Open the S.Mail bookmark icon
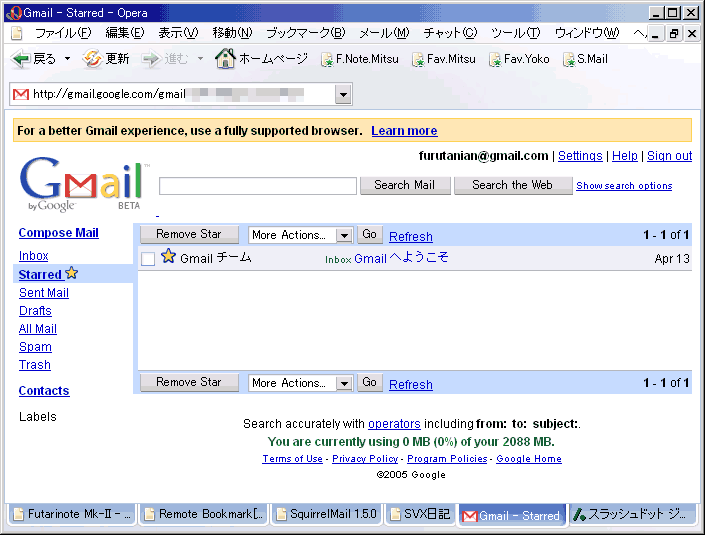This screenshot has width=705, height=535. 568,60
